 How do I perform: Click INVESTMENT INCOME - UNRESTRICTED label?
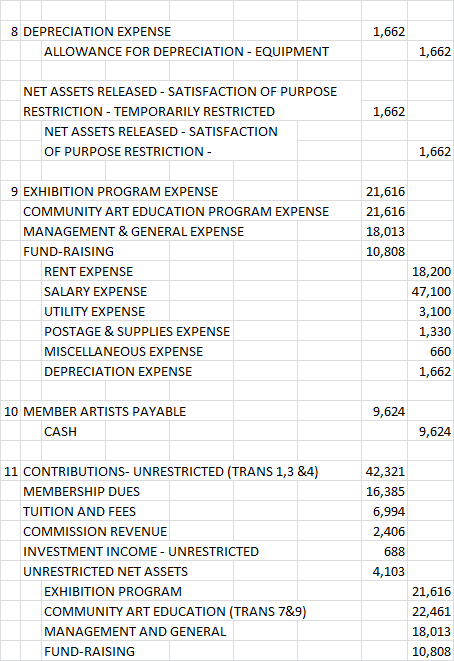141,551
